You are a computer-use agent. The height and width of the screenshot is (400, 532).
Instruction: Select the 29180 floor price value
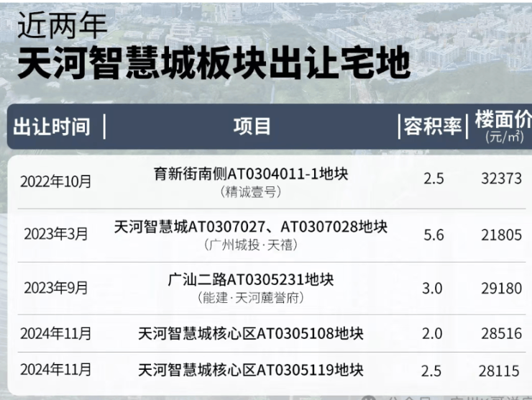coord(502,288)
